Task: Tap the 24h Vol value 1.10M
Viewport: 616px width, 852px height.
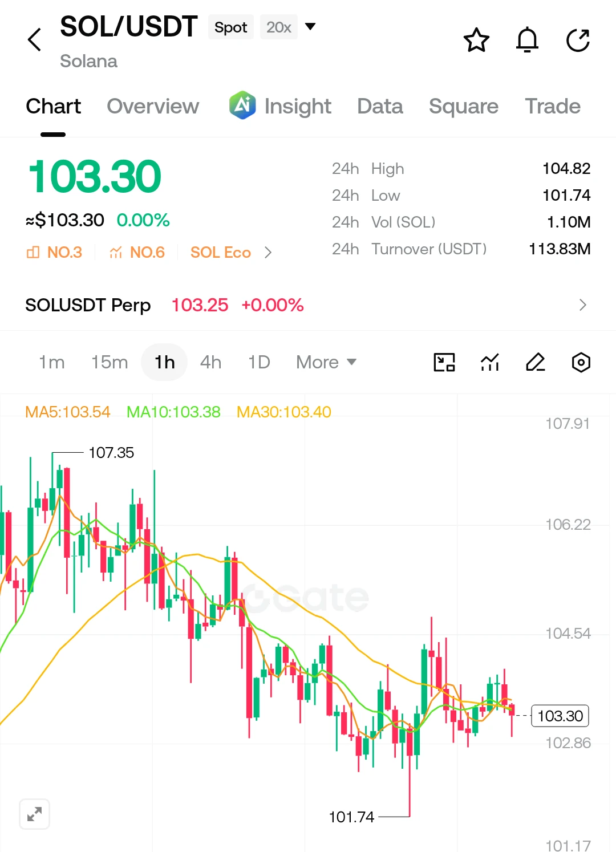Action: point(569,222)
